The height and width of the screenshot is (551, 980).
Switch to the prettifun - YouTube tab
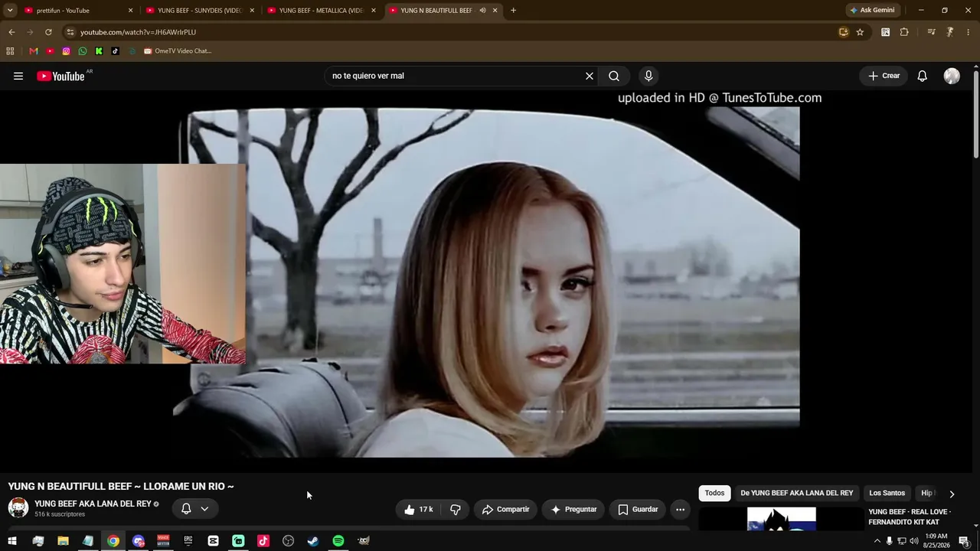(77, 11)
